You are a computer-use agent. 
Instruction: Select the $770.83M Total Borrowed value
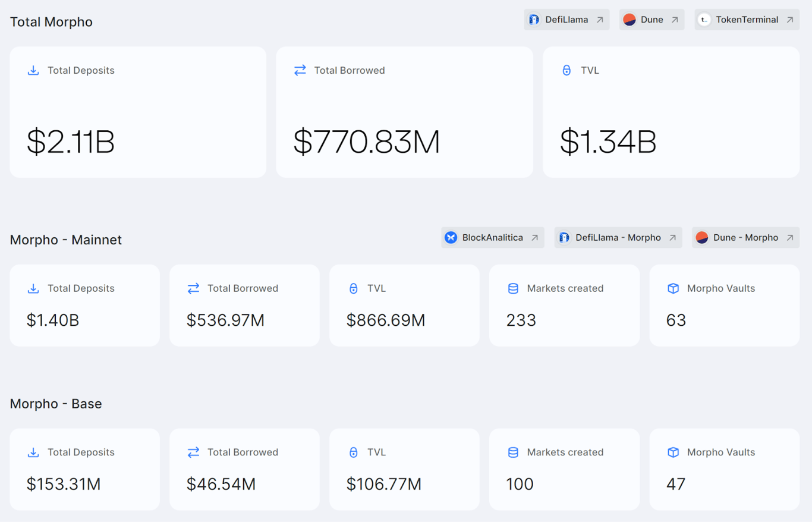pyautogui.click(x=367, y=142)
